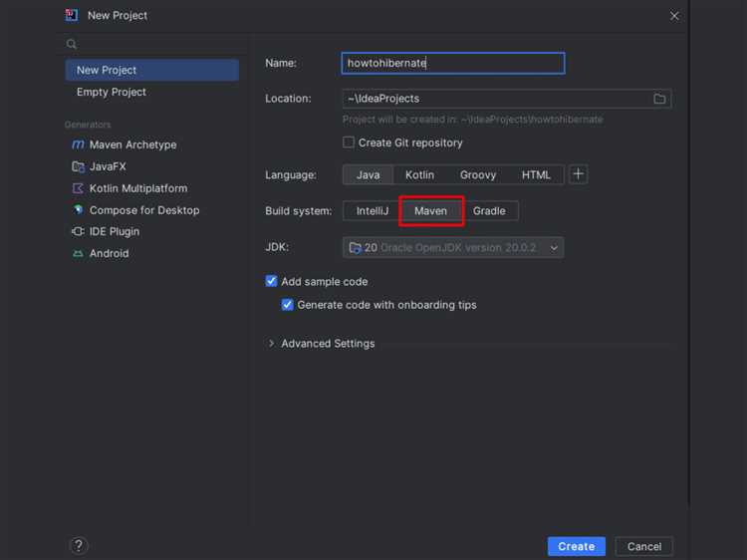Click the search magnifier icon

pos(72,44)
